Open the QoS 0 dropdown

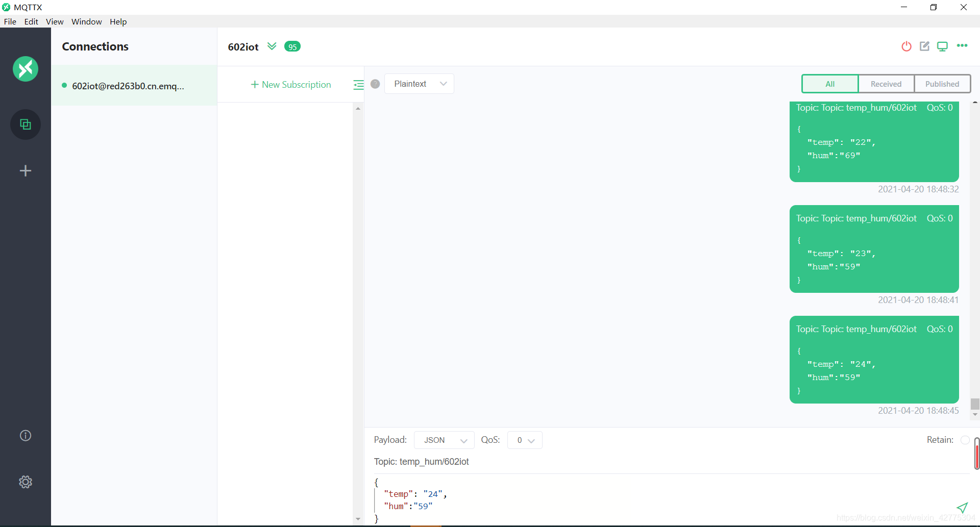click(x=525, y=440)
